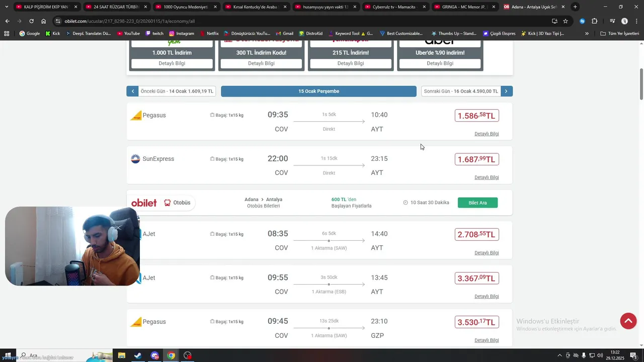Open the Thumbs Up – Stand bookmark
The height and width of the screenshot is (362, 644).
(454, 33)
